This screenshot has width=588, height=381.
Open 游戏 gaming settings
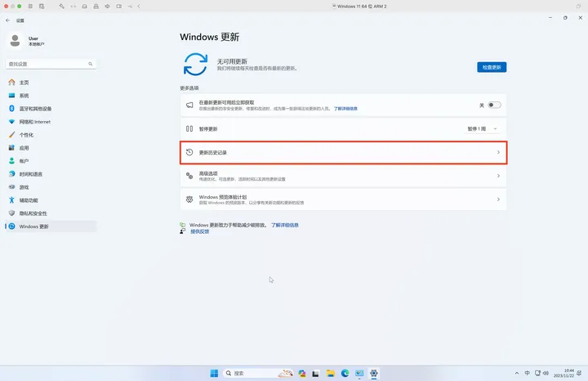(x=51, y=187)
